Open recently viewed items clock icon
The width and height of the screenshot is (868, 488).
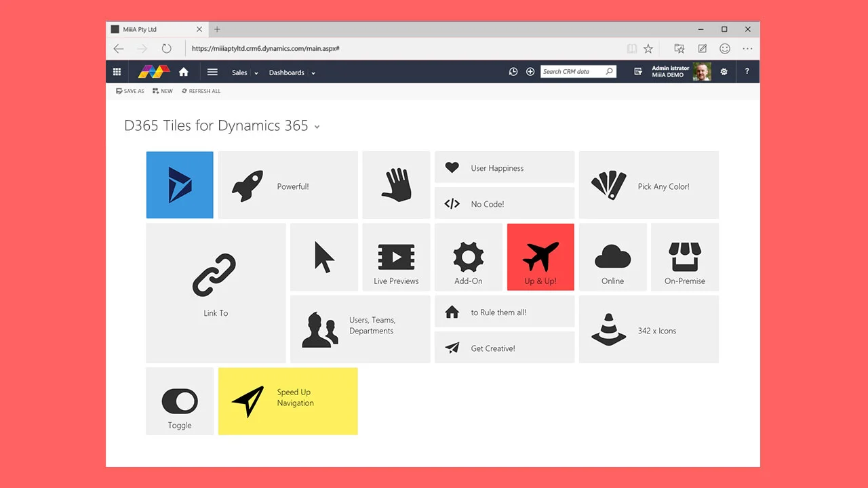coord(513,72)
